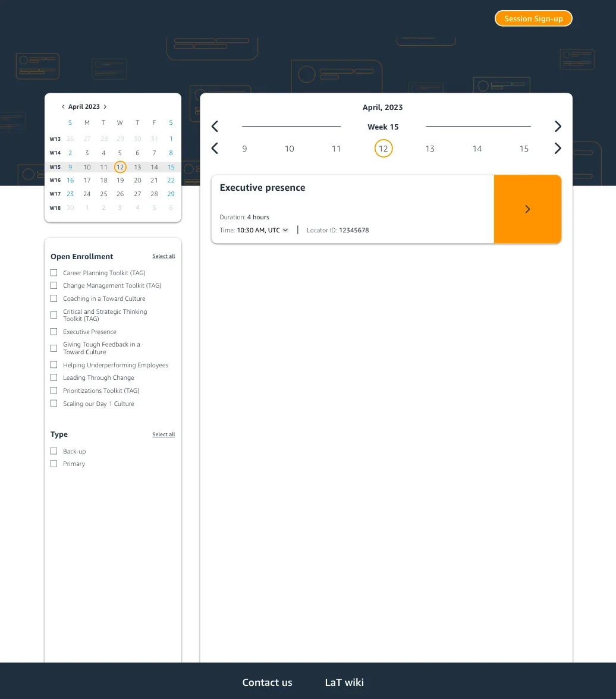Select day 9 in the week strip
Viewport: 616px width, 699px height.
(x=244, y=149)
